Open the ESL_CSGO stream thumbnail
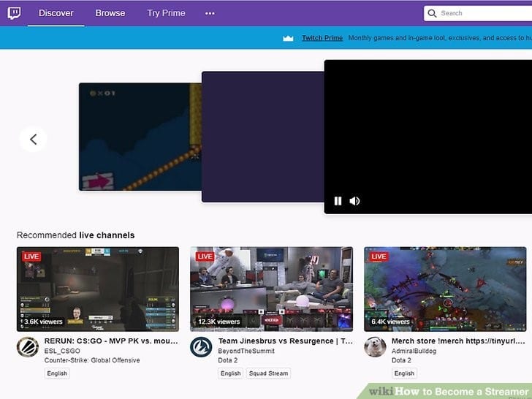The height and width of the screenshot is (399, 532). (x=98, y=289)
